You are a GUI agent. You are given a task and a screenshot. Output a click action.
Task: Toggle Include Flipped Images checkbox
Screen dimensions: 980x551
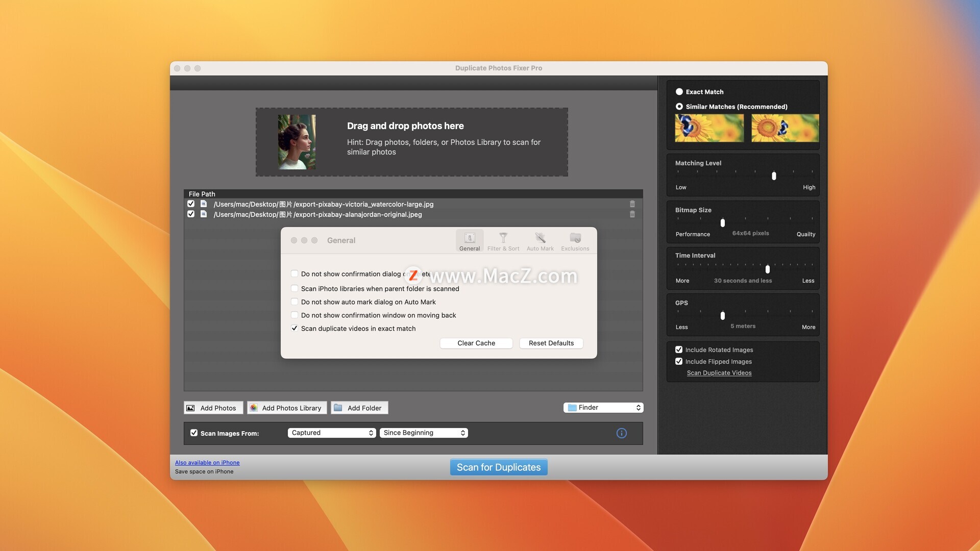point(679,362)
